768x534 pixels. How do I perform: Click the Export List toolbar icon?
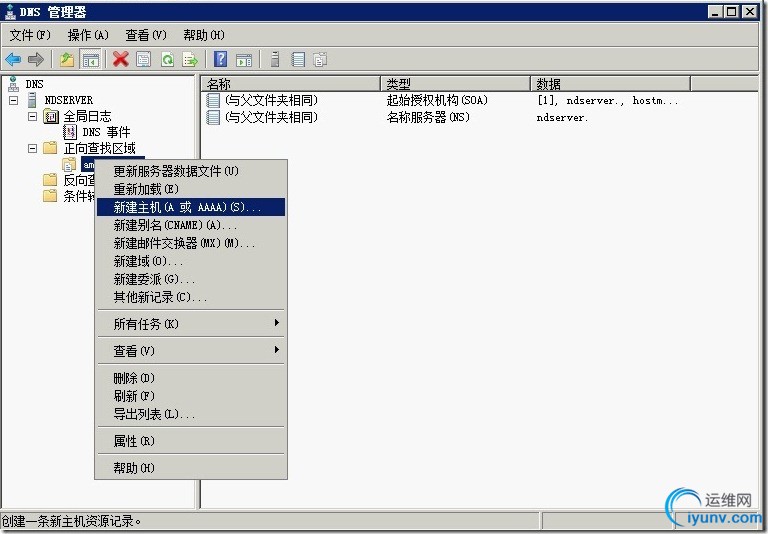(190, 60)
